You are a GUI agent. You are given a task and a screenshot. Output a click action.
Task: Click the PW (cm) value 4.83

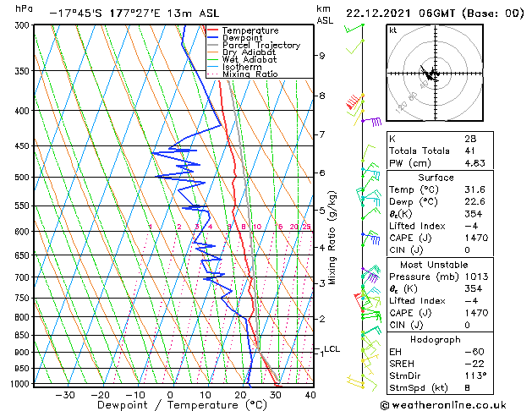[x=474, y=163]
